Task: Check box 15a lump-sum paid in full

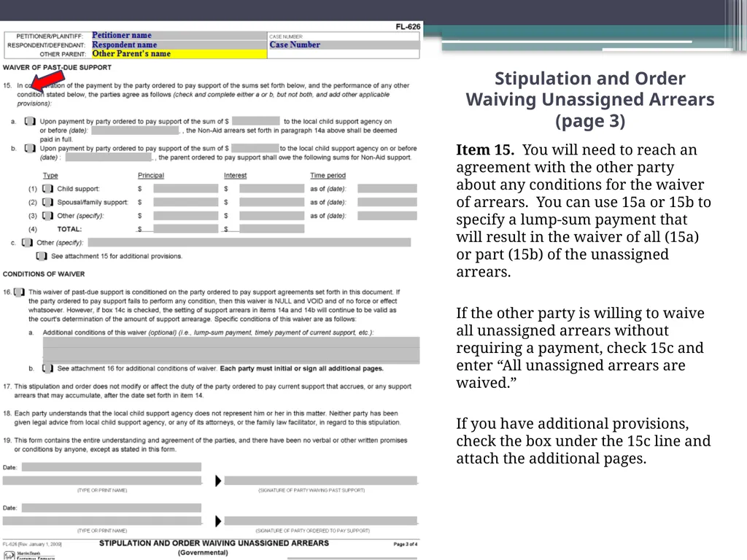Action: (30, 122)
